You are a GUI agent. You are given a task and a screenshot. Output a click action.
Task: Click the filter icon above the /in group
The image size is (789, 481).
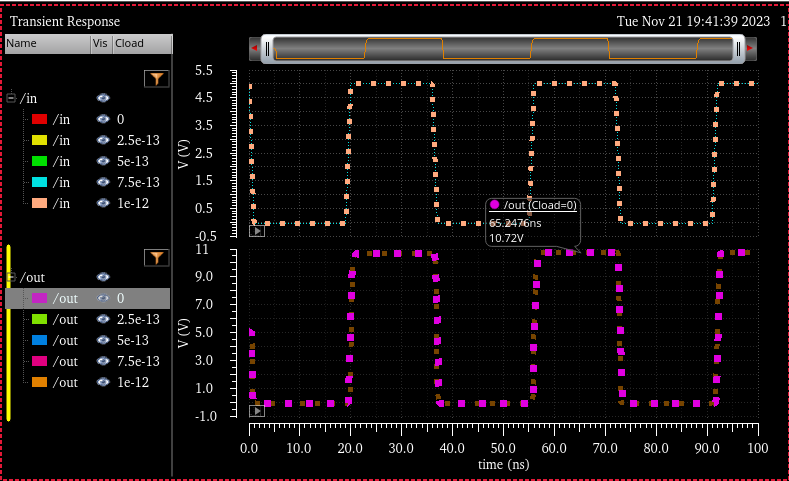click(x=157, y=78)
